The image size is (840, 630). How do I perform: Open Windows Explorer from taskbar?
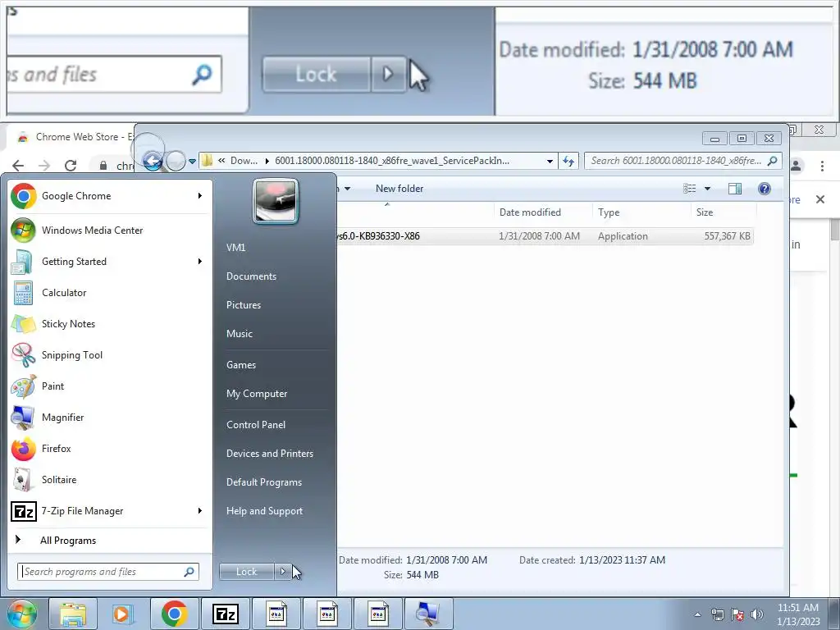click(x=73, y=614)
